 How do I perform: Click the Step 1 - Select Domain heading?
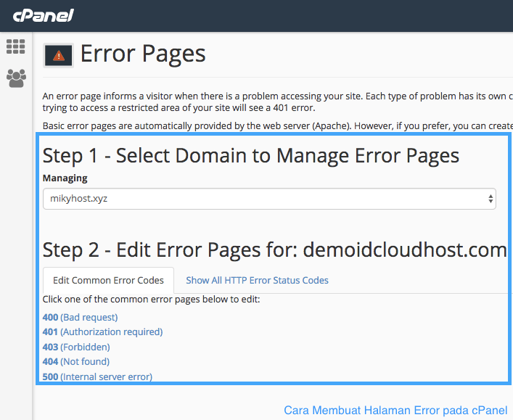click(x=251, y=155)
